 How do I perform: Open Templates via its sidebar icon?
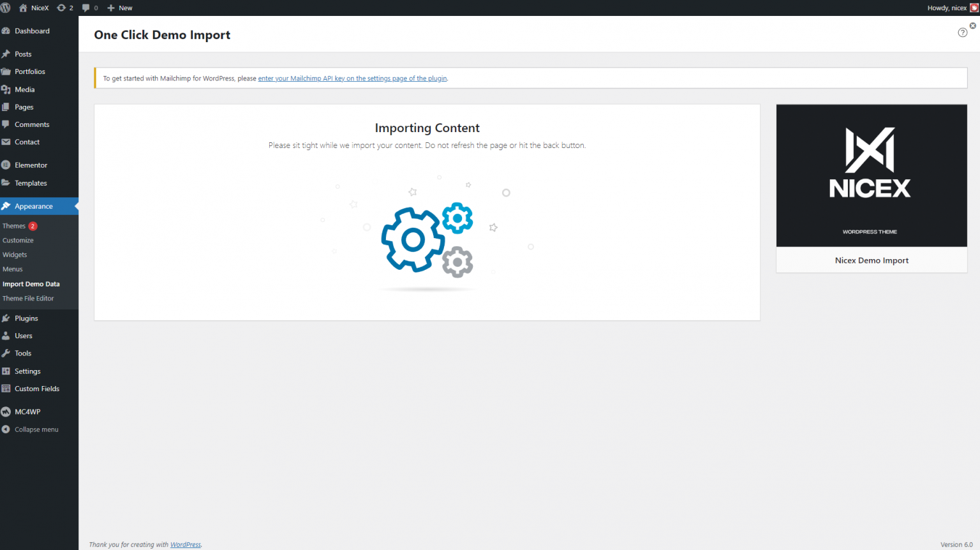6,183
